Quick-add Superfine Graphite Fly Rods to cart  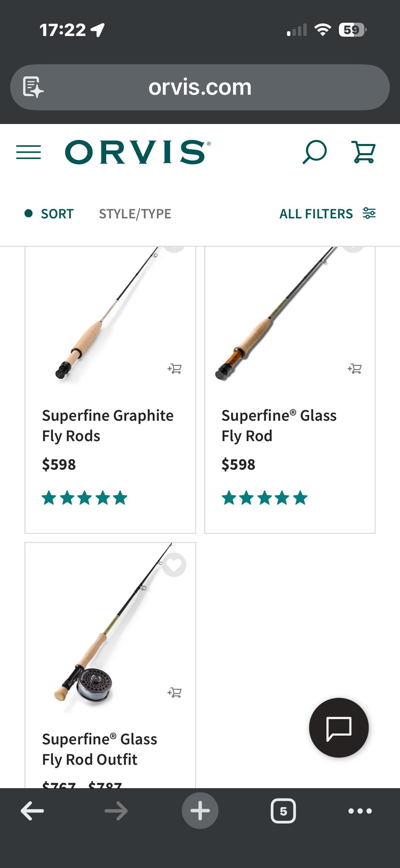click(x=174, y=368)
